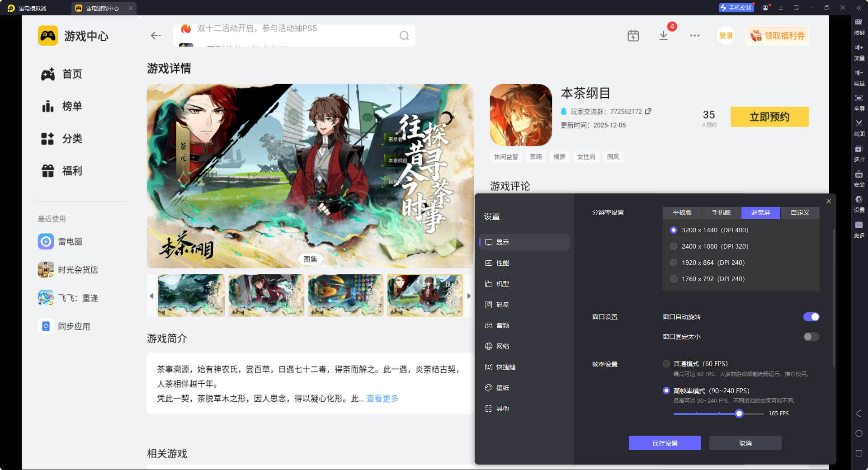Image resolution: width=868 pixels, height=470 pixels.
Task: Increase volume with 加量 icon
Action: [859, 52]
